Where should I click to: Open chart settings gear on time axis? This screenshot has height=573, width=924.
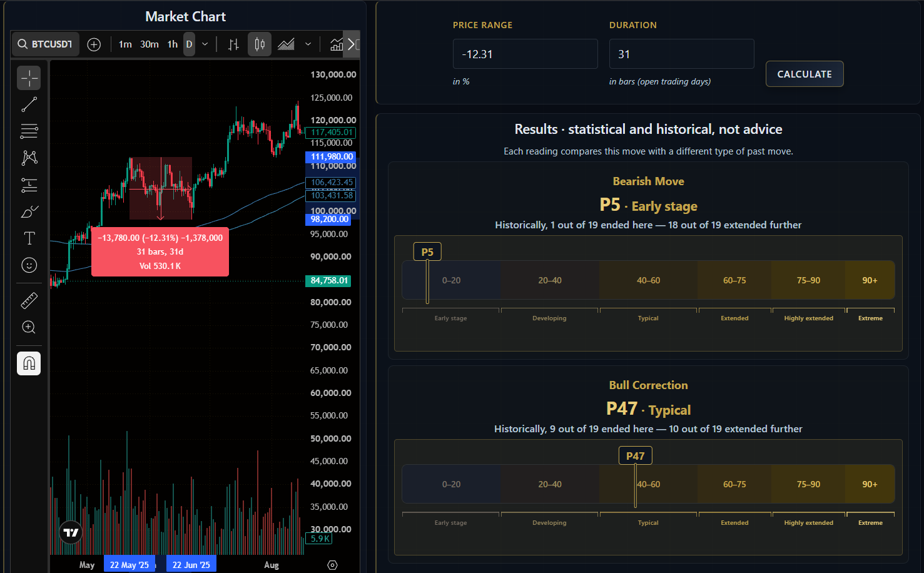333,565
